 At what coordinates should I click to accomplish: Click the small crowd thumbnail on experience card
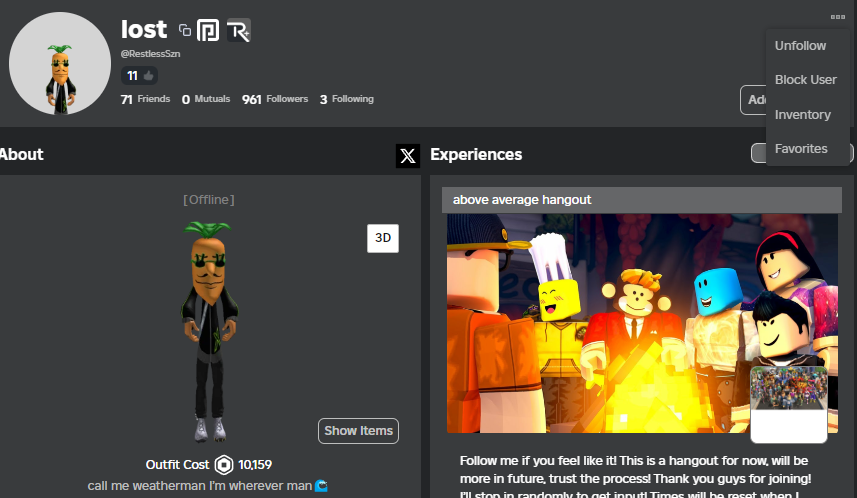[789, 405]
